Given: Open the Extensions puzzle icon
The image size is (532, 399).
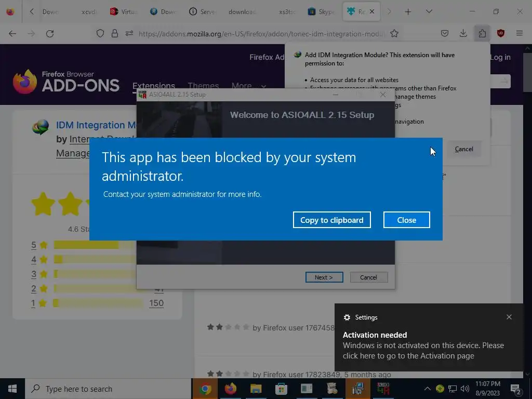Looking at the screenshot, I should 482,33.
